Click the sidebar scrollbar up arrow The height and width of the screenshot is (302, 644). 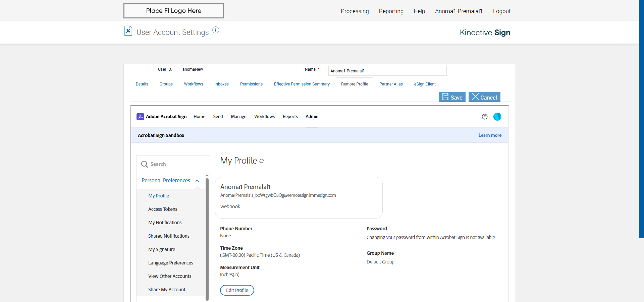pyautogui.click(x=207, y=175)
